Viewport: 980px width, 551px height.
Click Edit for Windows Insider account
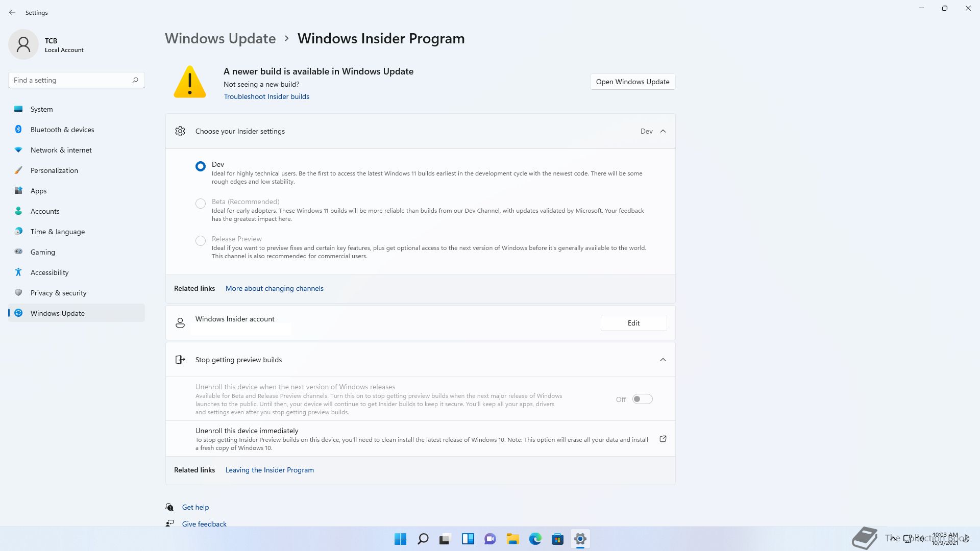[x=633, y=323]
